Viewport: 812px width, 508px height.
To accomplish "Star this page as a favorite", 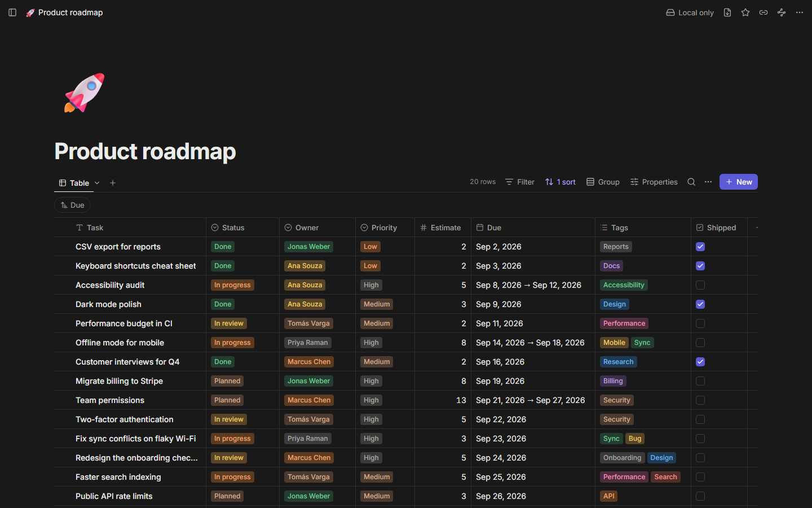I will pos(745,12).
